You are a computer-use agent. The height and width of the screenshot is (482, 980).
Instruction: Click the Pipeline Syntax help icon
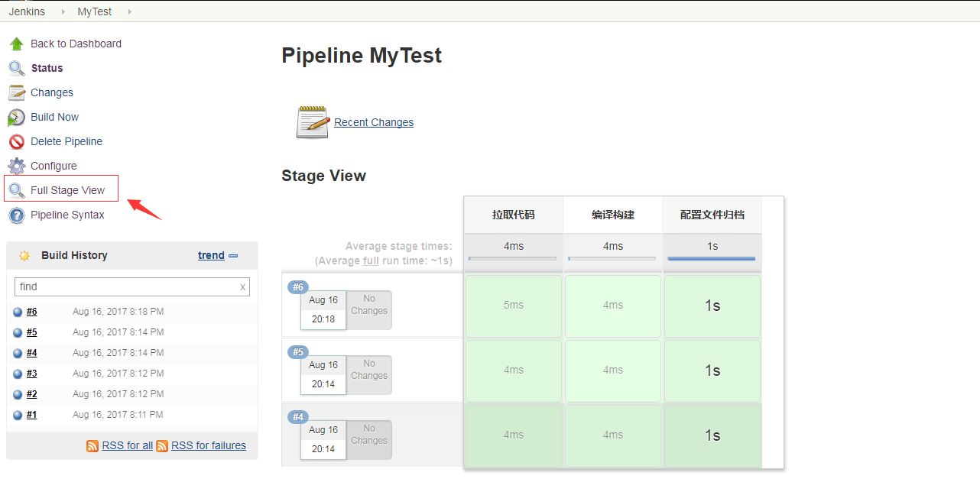(x=17, y=215)
